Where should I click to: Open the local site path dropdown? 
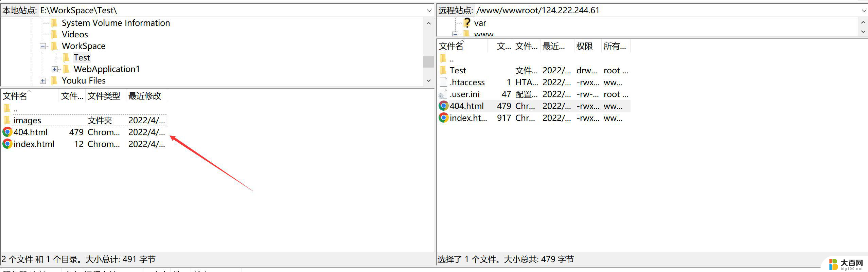click(429, 11)
